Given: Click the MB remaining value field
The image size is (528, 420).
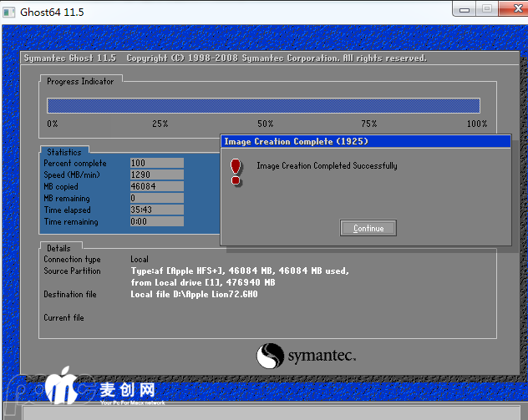Looking at the screenshot, I should 156,199.
